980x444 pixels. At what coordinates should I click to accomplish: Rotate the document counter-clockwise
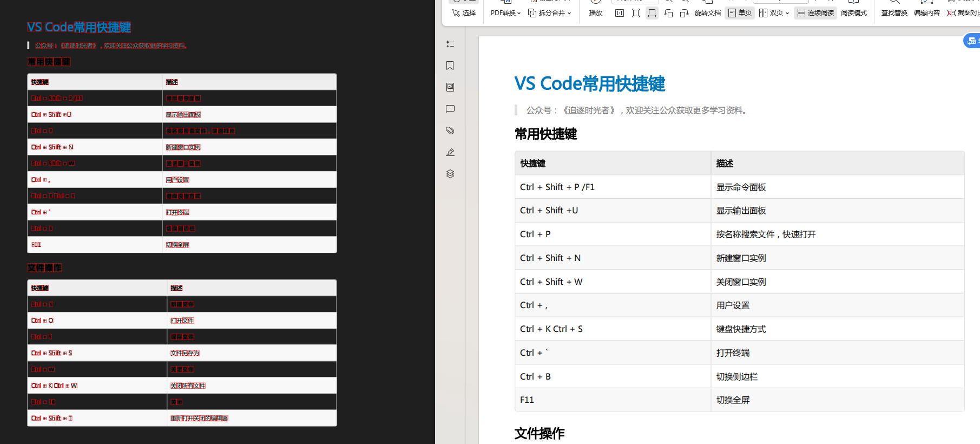tap(668, 13)
